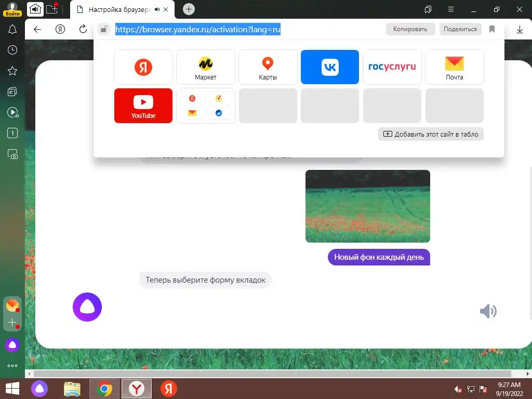Open History clock icon in sidebar

coord(12,50)
